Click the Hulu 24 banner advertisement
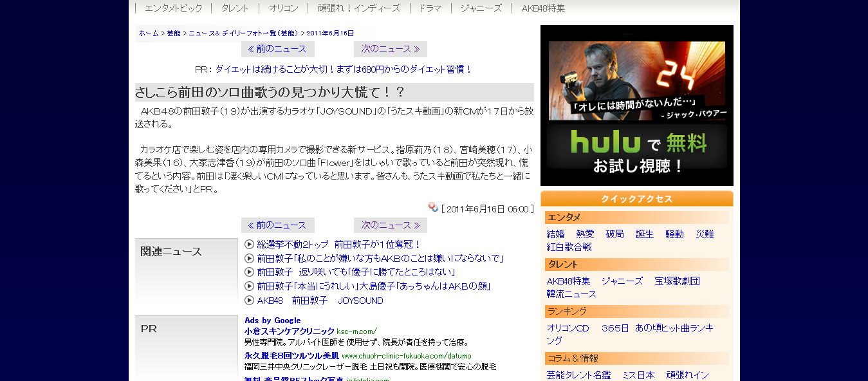This screenshot has width=868, height=381. point(637,106)
